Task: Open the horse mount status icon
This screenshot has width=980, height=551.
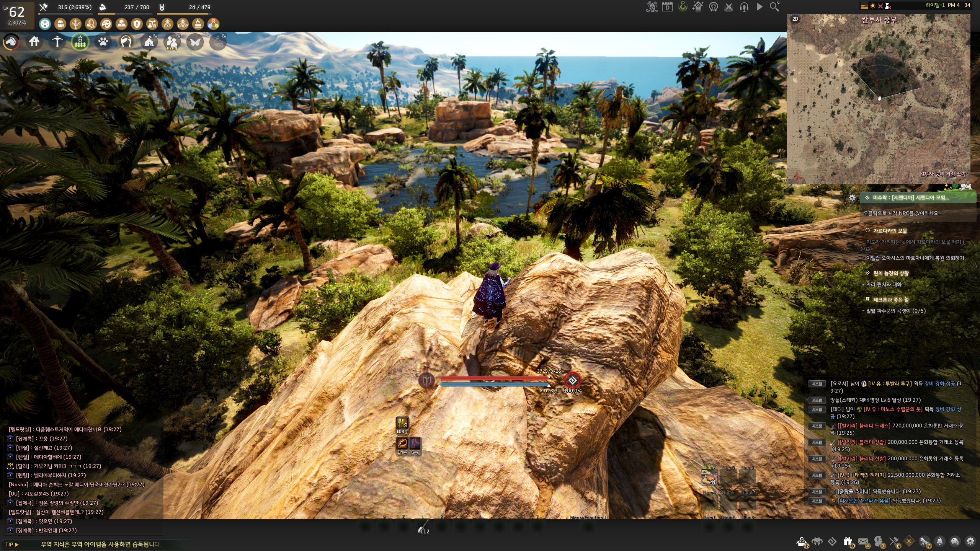Action: (11, 41)
